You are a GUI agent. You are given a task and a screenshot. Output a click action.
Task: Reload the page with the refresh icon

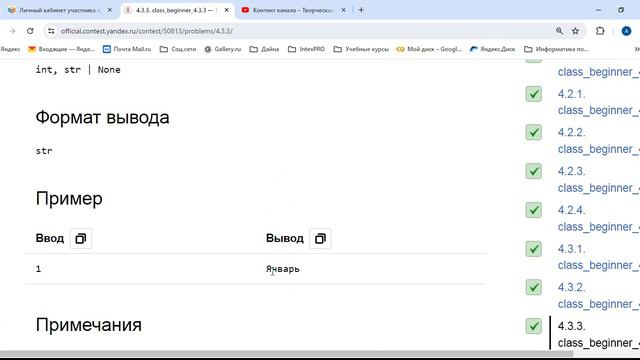pyautogui.click(x=30, y=31)
